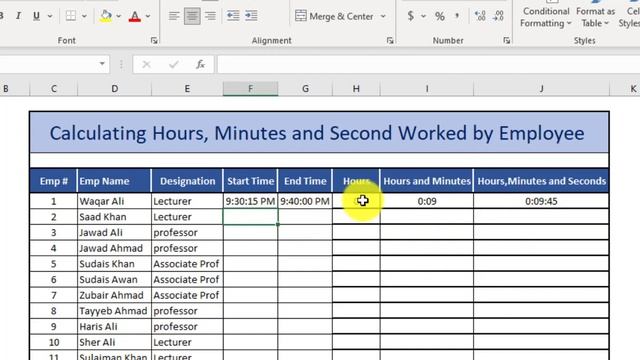Open Font settings dialog launcher

[x=154, y=40]
